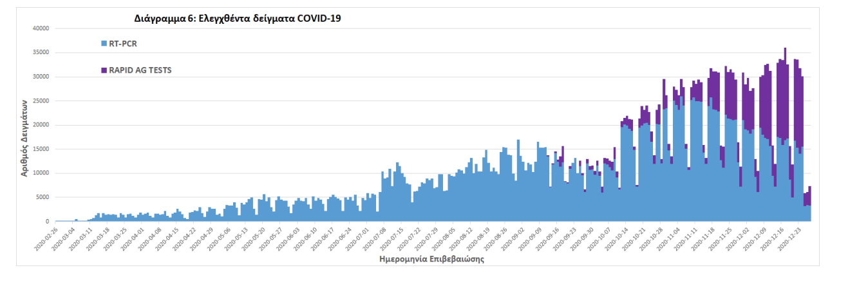Click the 20000 y-axis tick label
Viewport: 868px width, 308px height.
pyautogui.click(x=40, y=125)
